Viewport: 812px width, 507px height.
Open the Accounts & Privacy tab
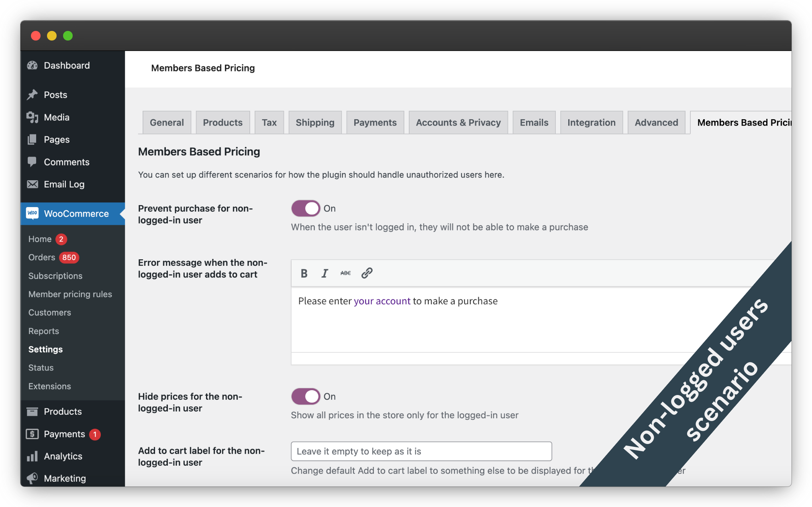[458, 122]
